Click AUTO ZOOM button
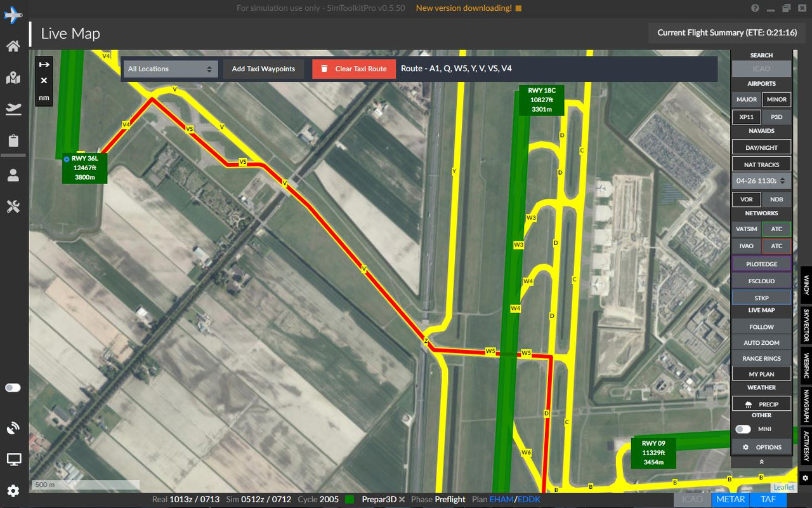This screenshot has height=508, width=812. click(761, 343)
